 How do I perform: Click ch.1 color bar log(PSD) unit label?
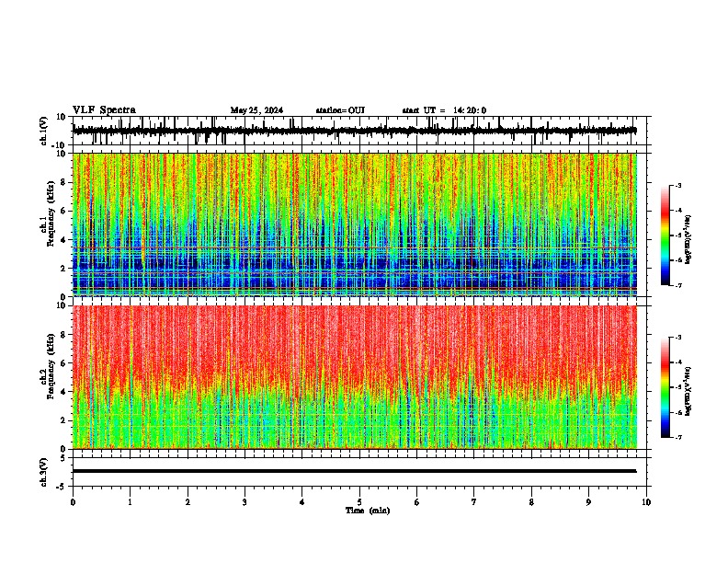688,239
